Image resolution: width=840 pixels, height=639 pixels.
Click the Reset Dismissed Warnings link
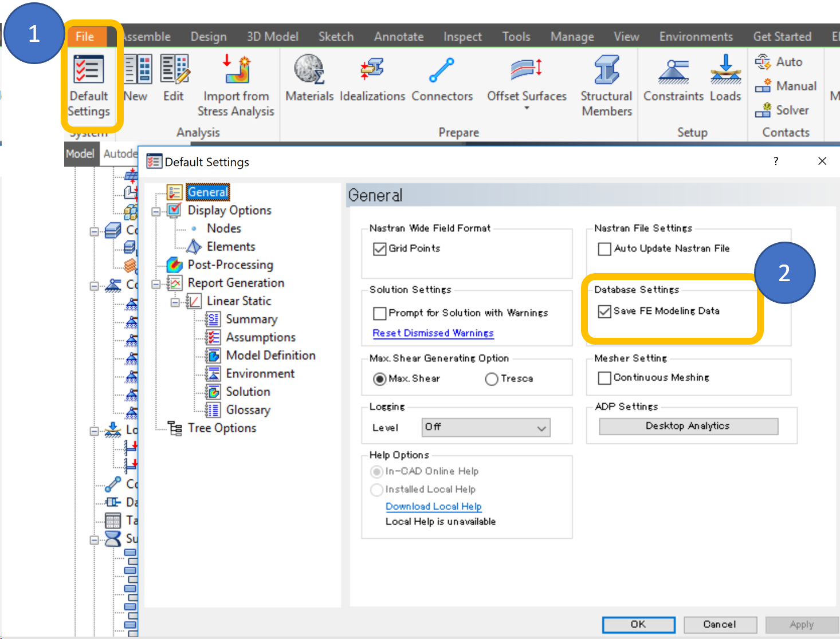pyautogui.click(x=433, y=333)
